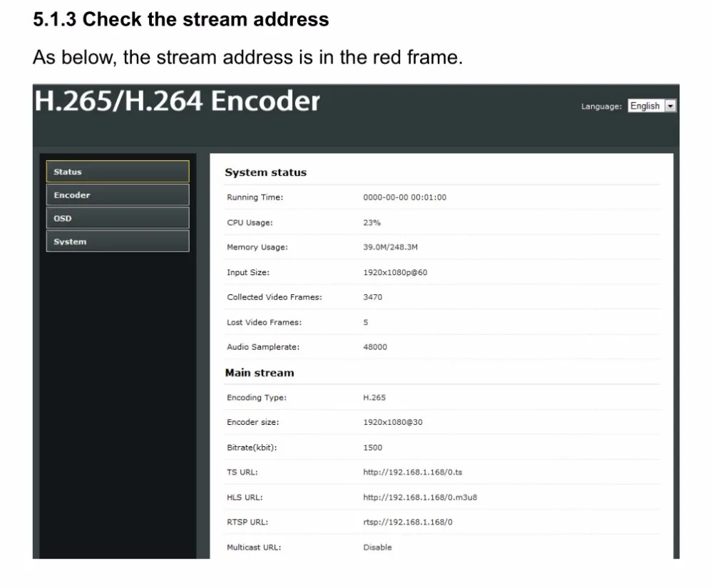Screen dimensions: 713x588
Task: Click the TS URL label
Action: coord(242,472)
